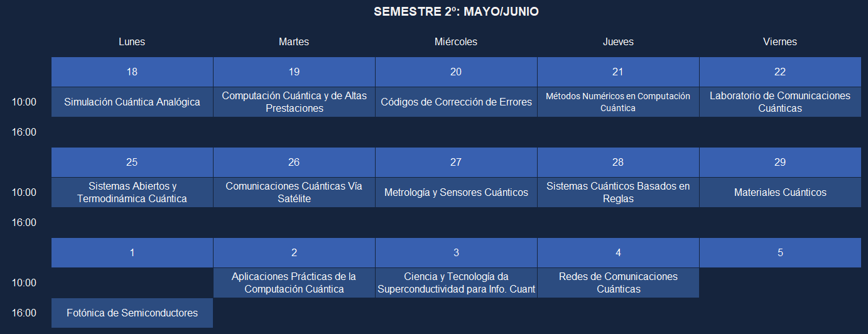Click Metrología y Sensores Cuánticos
868x334 pixels.
(456, 192)
